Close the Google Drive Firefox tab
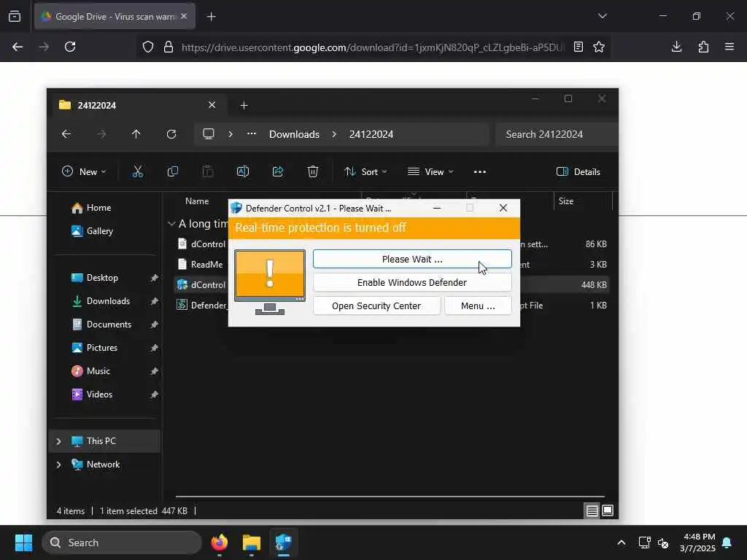 click(x=184, y=16)
